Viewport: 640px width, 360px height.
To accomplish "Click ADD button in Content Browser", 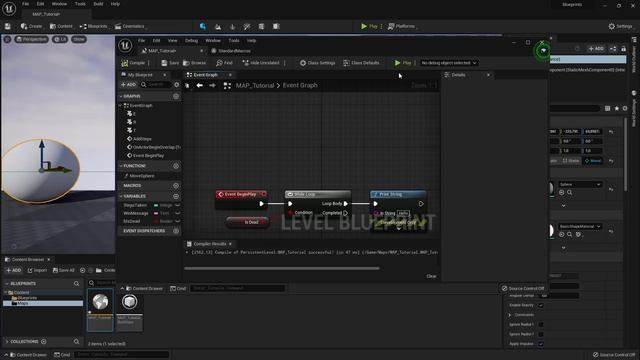I will coord(13,270).
